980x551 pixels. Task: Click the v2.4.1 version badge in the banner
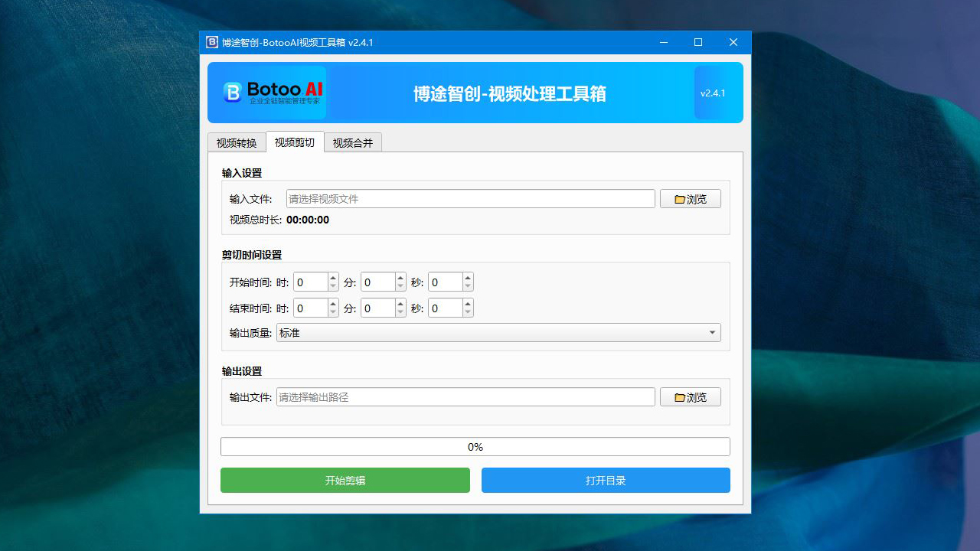[x=712, y=93]
